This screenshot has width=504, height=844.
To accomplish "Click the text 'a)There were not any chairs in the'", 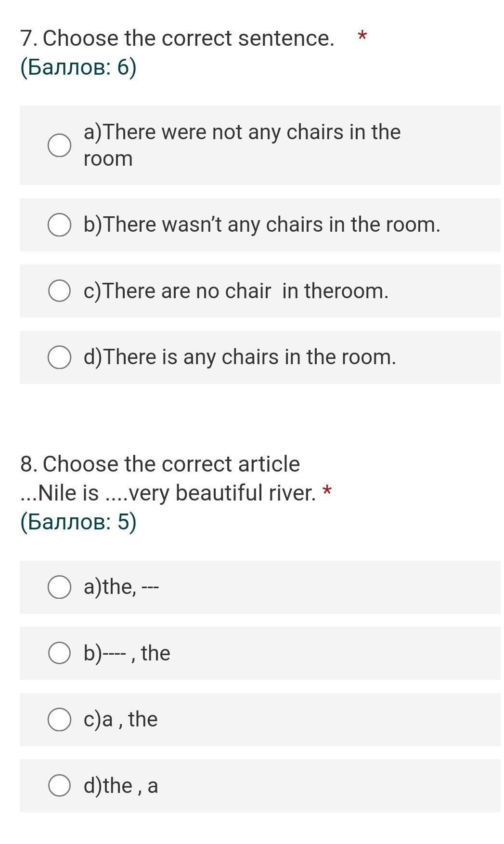I will [x=242, y=132].
